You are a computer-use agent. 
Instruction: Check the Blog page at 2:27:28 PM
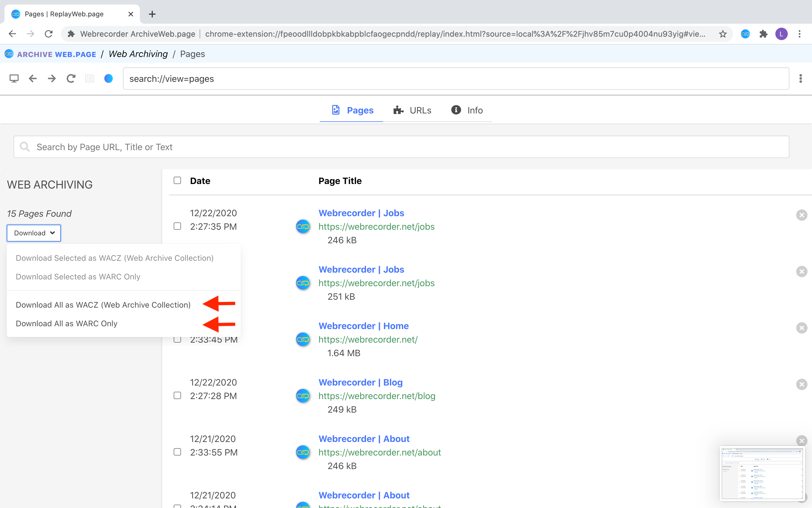177,395
